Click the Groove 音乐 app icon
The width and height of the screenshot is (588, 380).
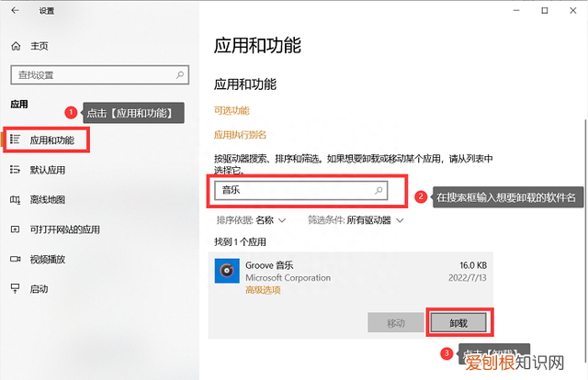(x=227, y=271)
